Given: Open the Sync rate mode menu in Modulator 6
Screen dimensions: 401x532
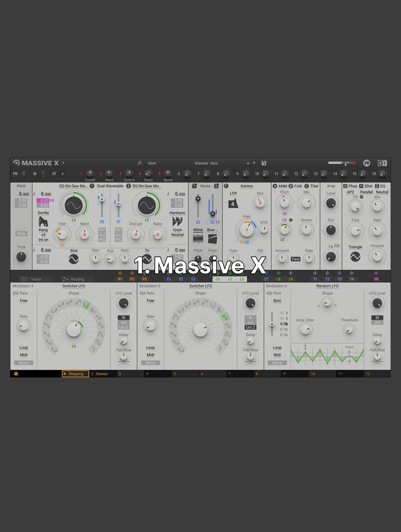Looking at the screenshot, I should tap(277, 301).
